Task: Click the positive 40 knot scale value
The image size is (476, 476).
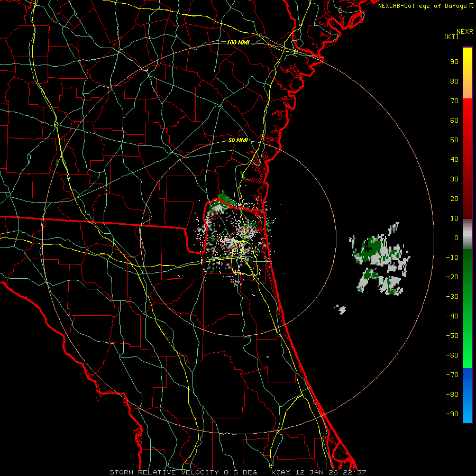Action: 454,159
